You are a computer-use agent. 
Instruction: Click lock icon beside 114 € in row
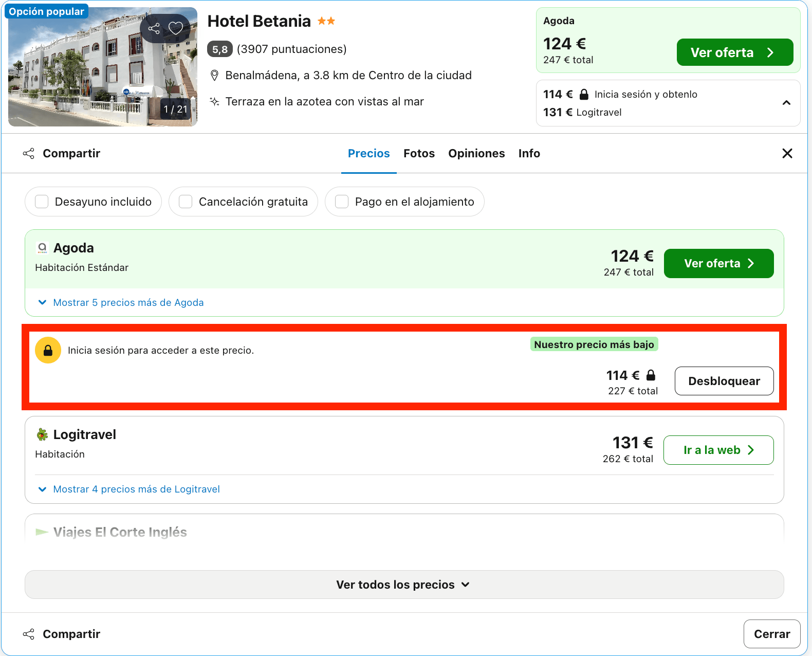point(651,375)
